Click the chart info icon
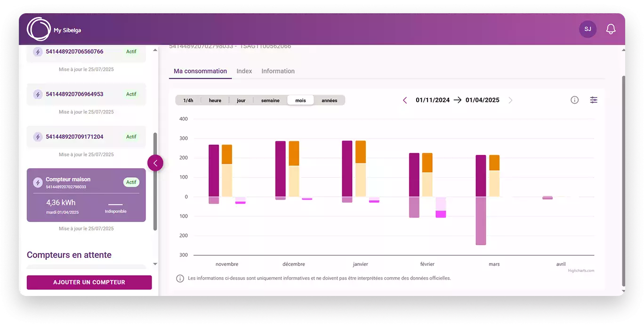The height and width of the screenshot is (328, 644). click(x=574, y=100)
